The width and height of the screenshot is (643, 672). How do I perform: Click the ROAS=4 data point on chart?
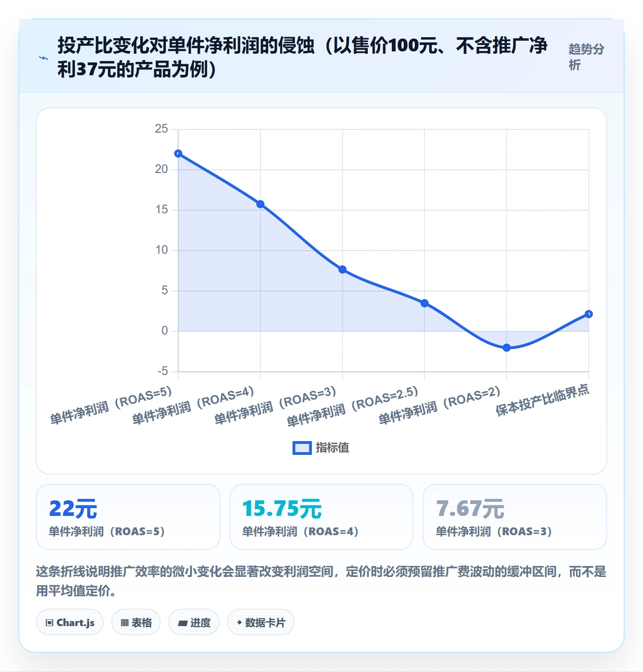260,204
